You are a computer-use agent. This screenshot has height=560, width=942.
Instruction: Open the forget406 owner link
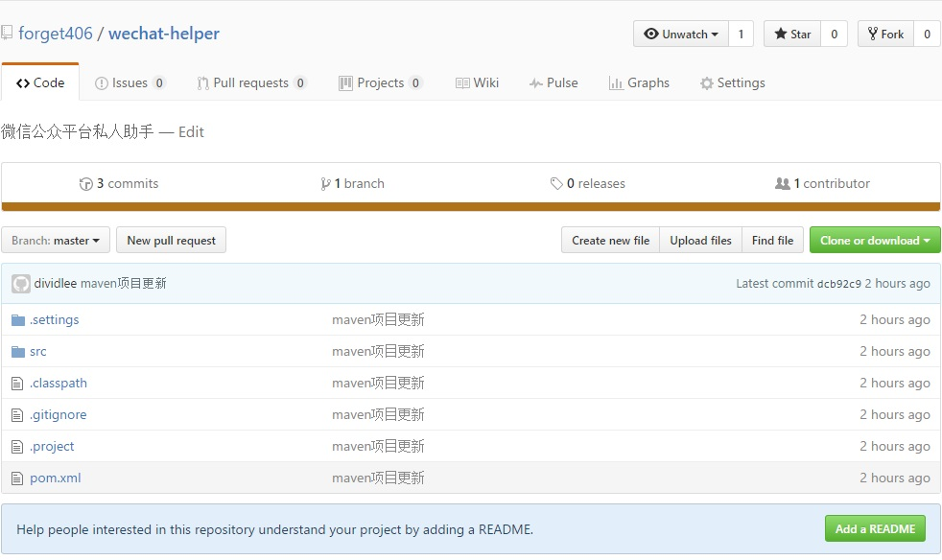pyautogui.click(x=56, y=33)
